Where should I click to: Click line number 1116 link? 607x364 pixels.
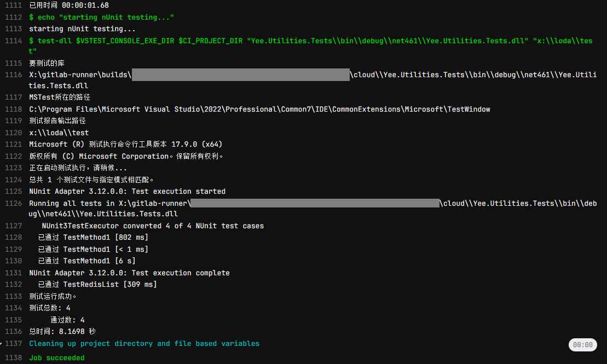click(13, 74)
